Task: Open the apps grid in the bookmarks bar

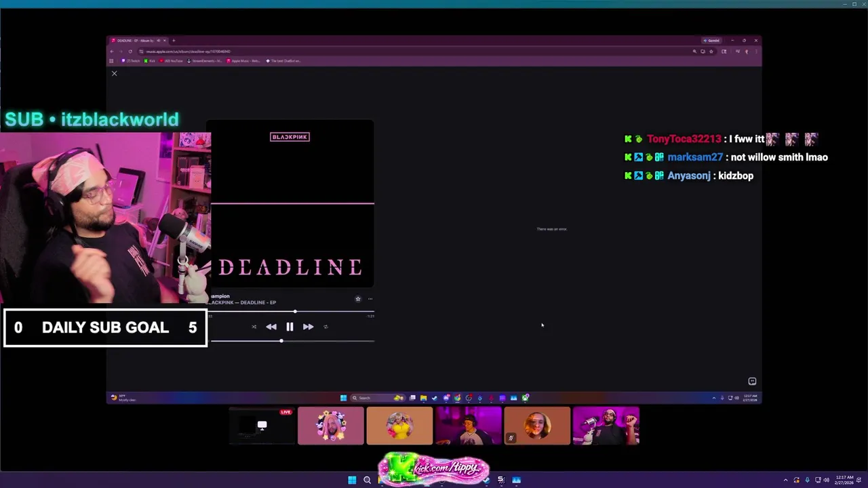Action: 111,61
